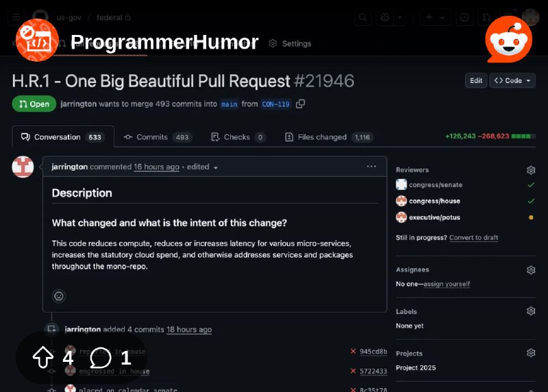The height and width of the screenshot is (392, 548).
Task: Upvote the post with arrow icon
Action: coord(43,357)
